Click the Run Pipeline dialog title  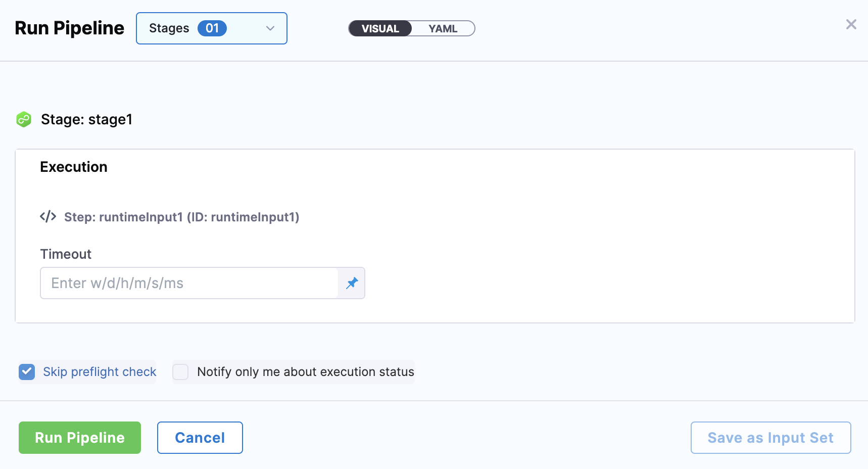tap(69, 28)
